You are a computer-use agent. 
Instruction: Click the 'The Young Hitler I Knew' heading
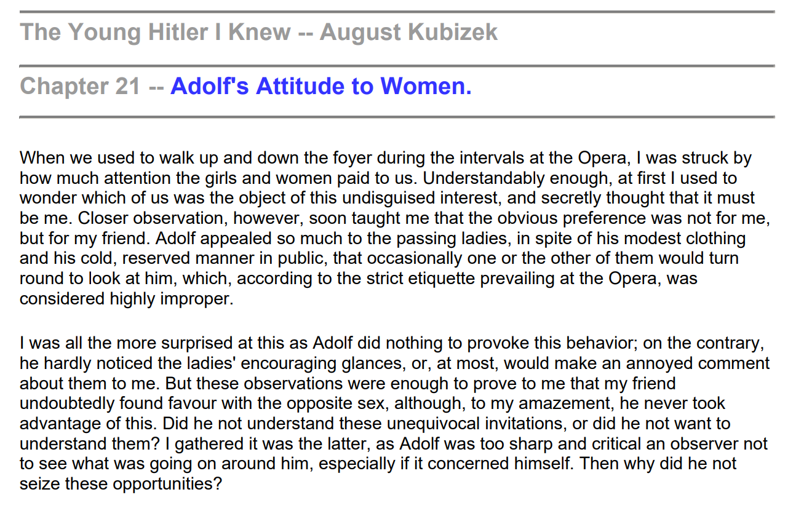(x=156, y=32)
